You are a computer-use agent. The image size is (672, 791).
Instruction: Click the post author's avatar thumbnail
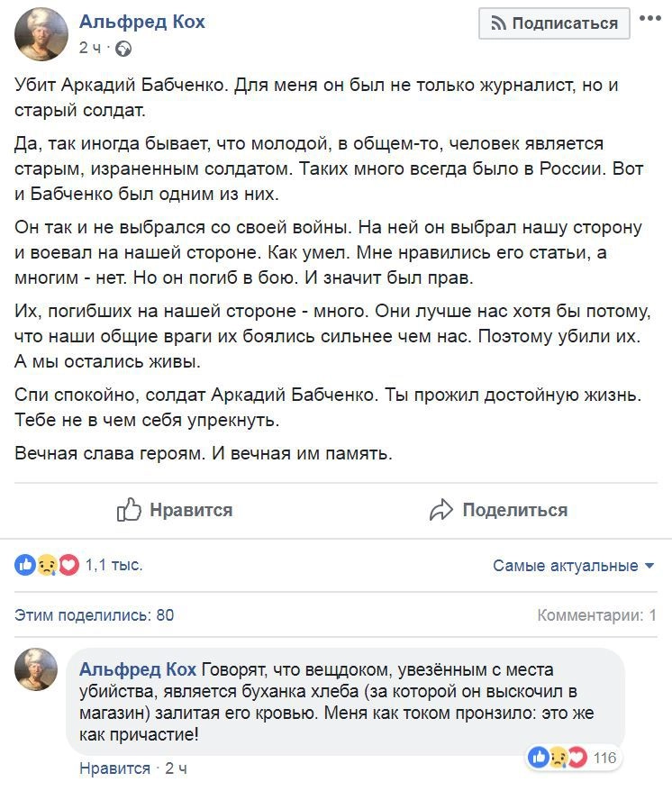(x=41, y=33)
